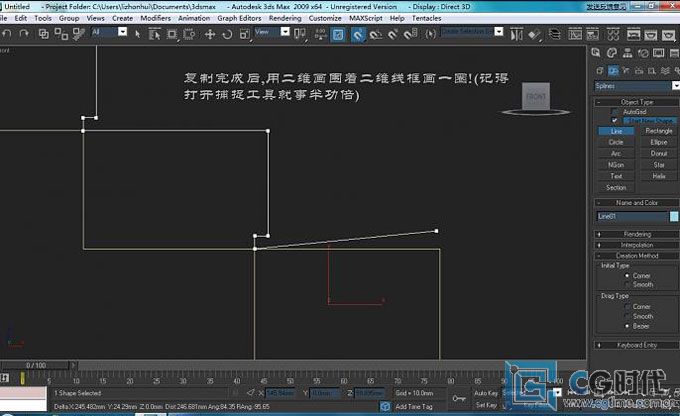Toggle the Percent Snap icon
This screenshot has height=416, width=680.
393,34
